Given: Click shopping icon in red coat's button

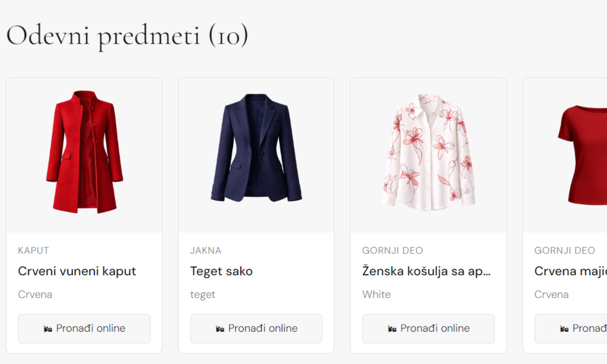Looking at the screenshot, I should (48, 329).
